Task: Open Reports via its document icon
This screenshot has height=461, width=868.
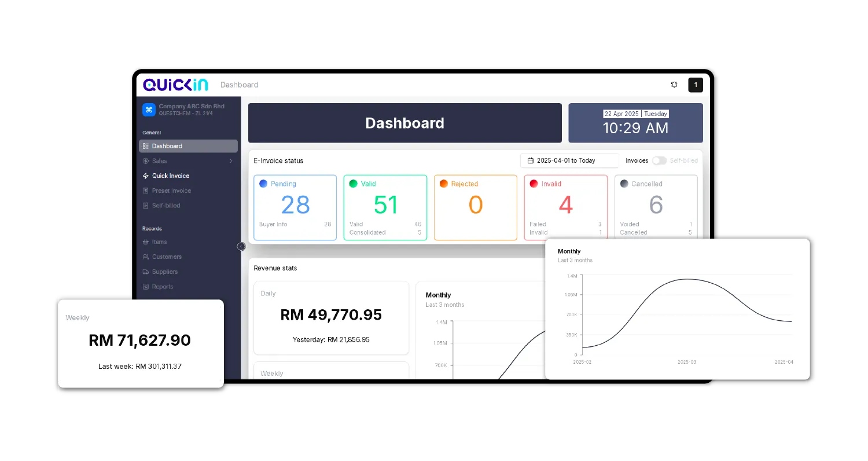Action: point(146,286)
